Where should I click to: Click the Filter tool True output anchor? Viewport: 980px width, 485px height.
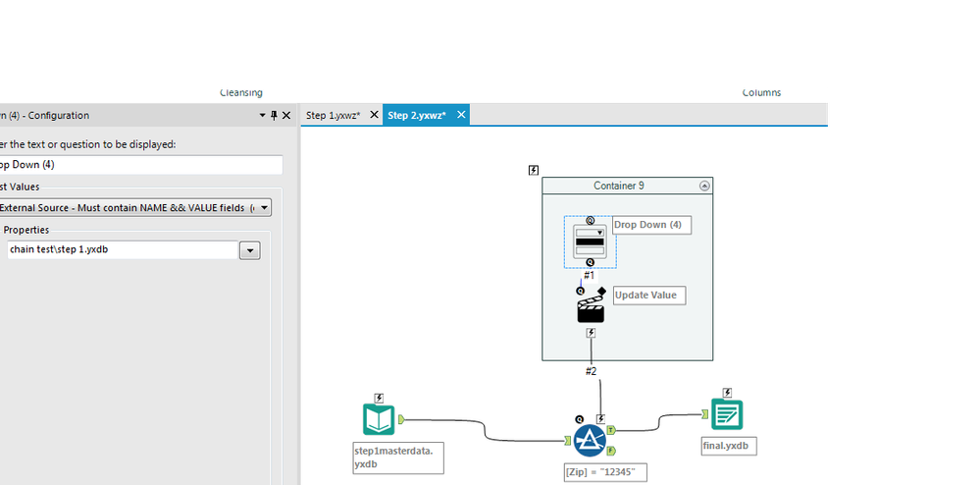[611, 430]
